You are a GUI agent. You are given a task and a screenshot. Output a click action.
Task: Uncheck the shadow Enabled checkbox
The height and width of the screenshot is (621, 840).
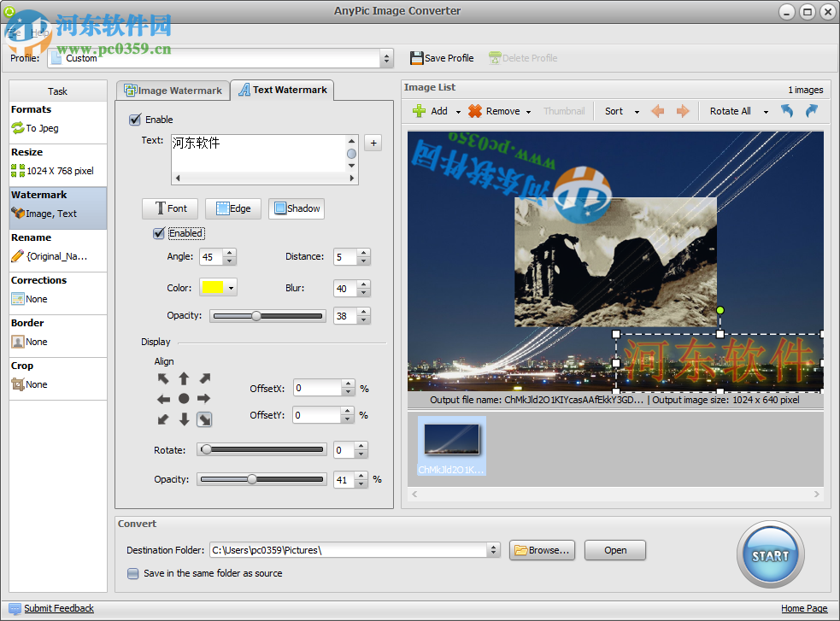158,233
